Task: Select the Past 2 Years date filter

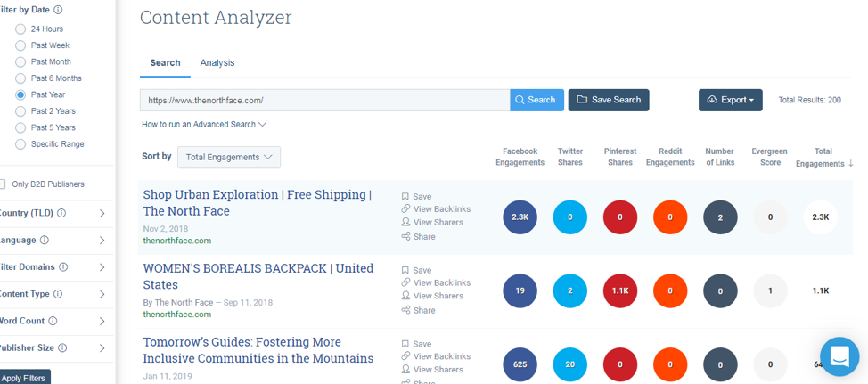Action: point(20,111)
